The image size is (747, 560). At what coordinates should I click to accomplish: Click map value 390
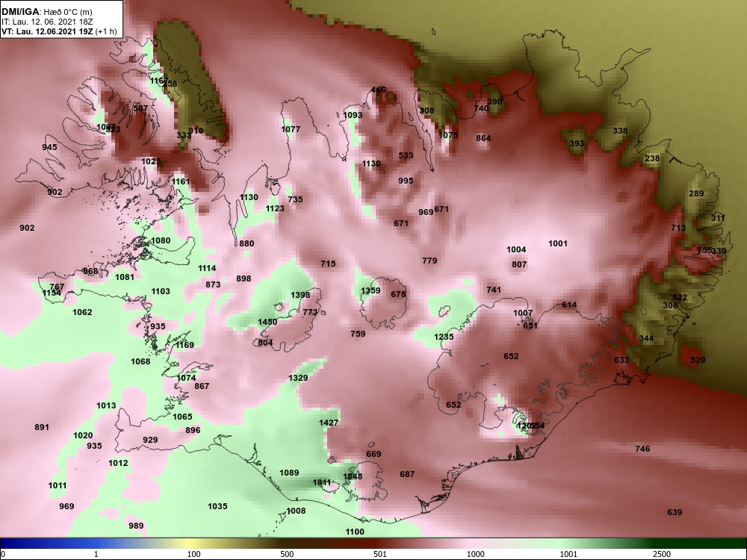pyautogui.click(x=495, y=102)
